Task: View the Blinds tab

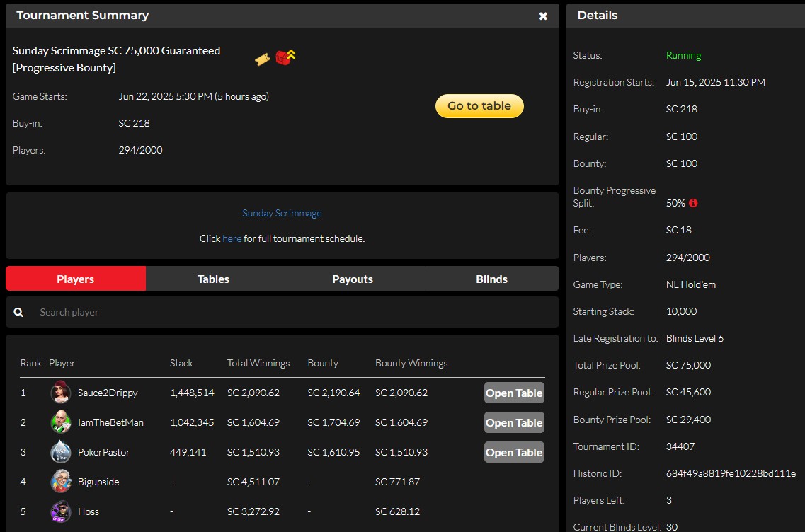Action: [491, 279]
